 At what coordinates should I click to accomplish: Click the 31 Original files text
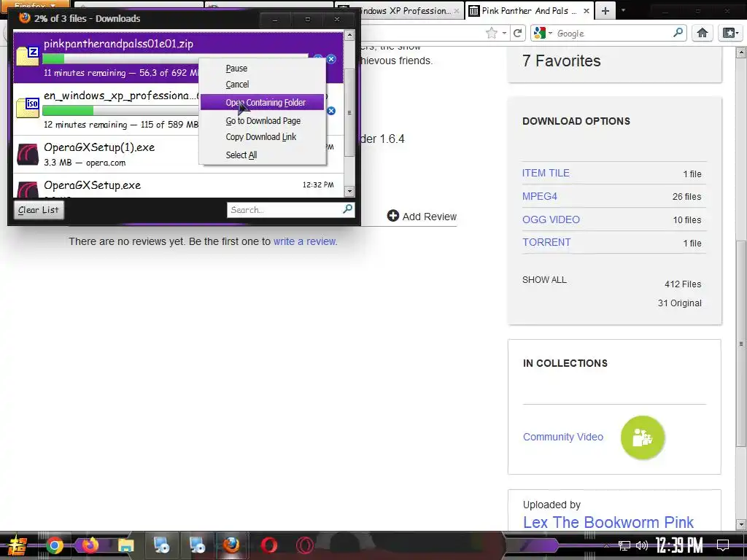tap(680, 303)
